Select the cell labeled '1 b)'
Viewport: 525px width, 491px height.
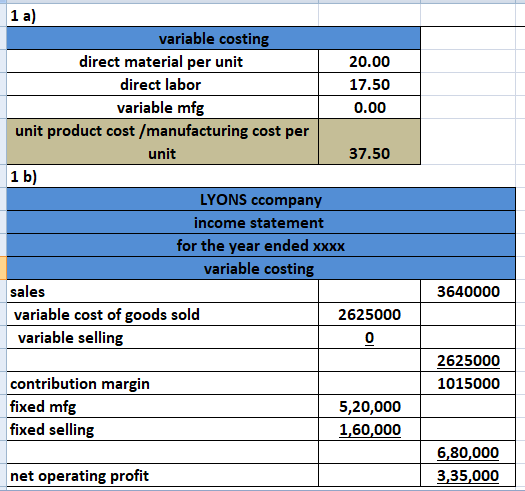pyautogui.click(x=162, y=176)
